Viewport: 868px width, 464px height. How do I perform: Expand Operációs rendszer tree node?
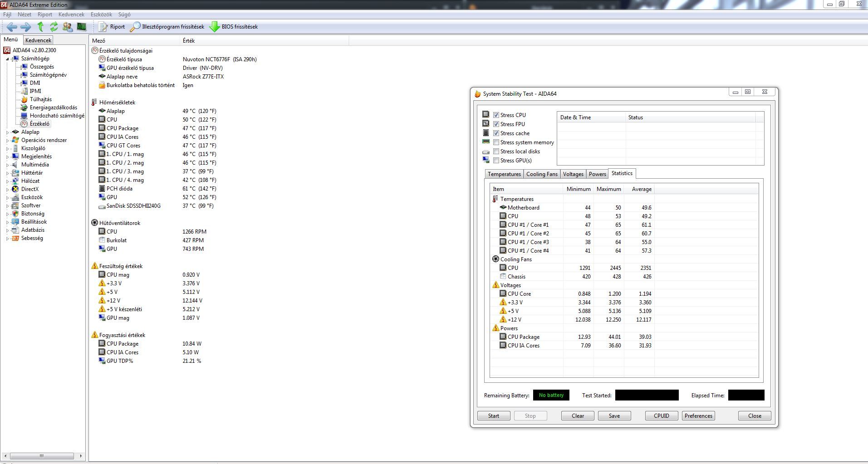point(7,141)
